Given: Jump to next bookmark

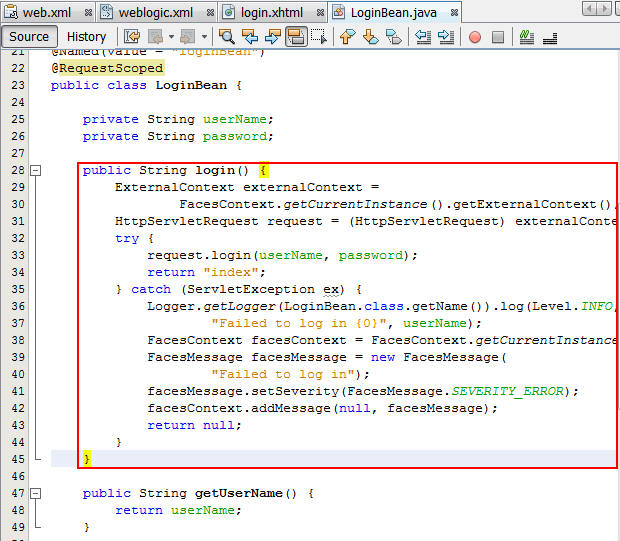Looking at the screenshot, I should 370,37.
